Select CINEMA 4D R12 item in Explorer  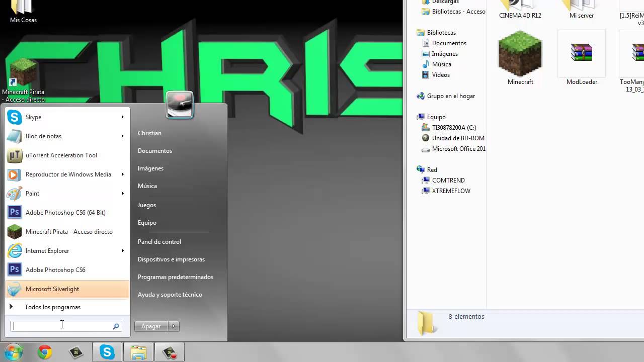[520, 10]
